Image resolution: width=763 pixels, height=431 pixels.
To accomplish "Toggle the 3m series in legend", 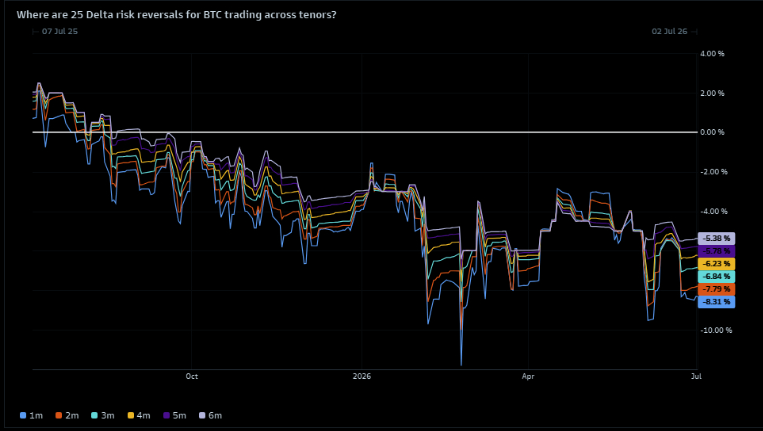I will (x=103, y=415).
